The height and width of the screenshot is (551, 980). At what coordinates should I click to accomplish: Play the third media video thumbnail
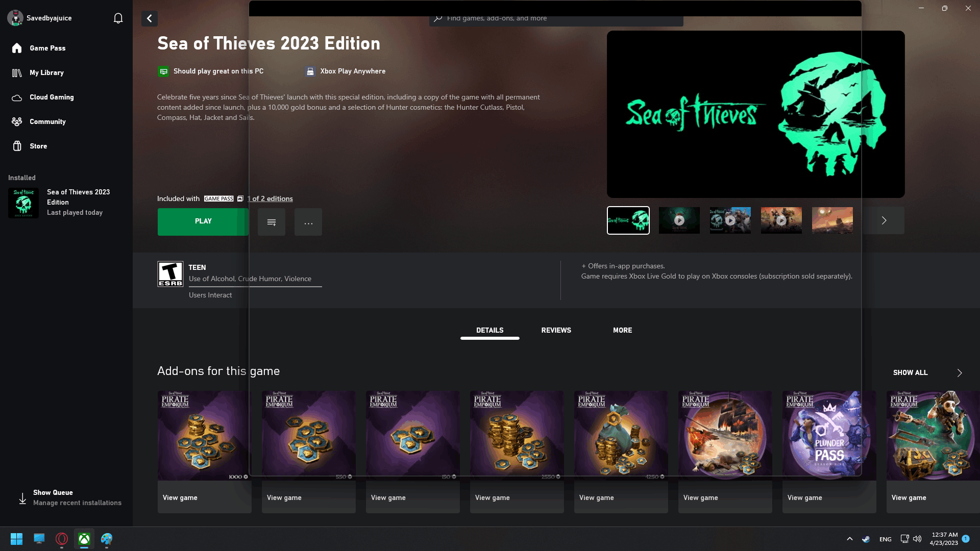pyautogui.click(x=730, y=220)
